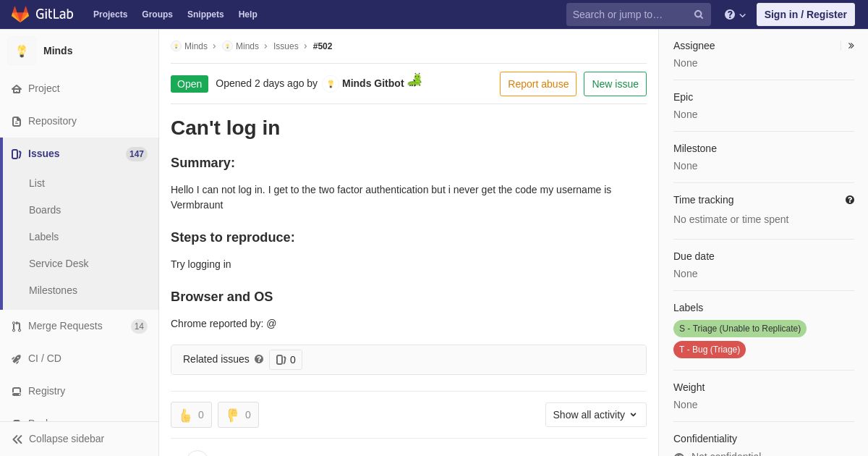This screenshot has height=456, width=868.
Task: Click Sign in / Register button
Action: tap(806, 14)
